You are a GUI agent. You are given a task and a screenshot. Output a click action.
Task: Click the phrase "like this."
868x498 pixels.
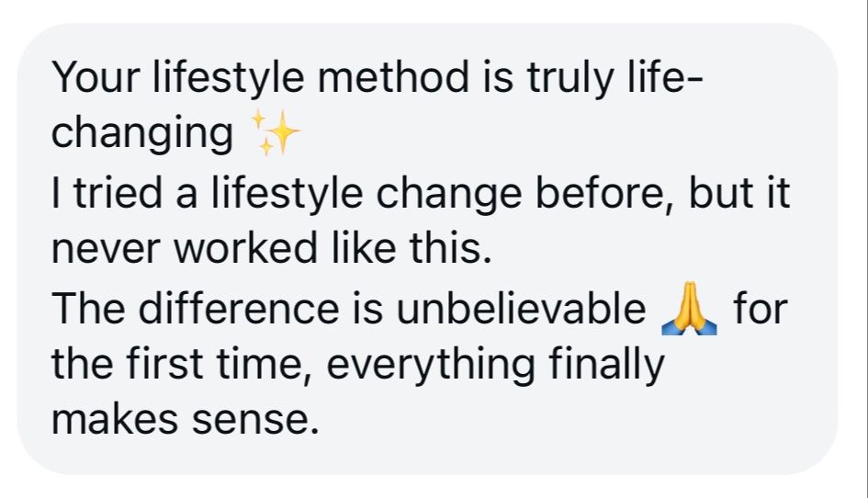411,247
